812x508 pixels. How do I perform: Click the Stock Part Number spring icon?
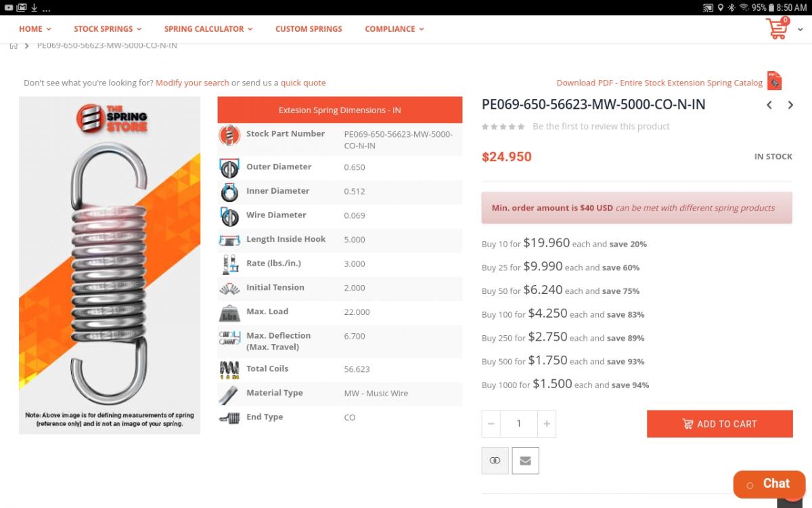tap(229, 135)
